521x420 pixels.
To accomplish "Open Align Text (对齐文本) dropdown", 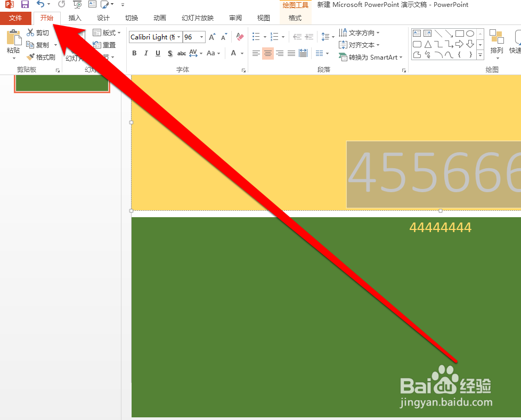I will pyautogui.click(x=359, y=45).
